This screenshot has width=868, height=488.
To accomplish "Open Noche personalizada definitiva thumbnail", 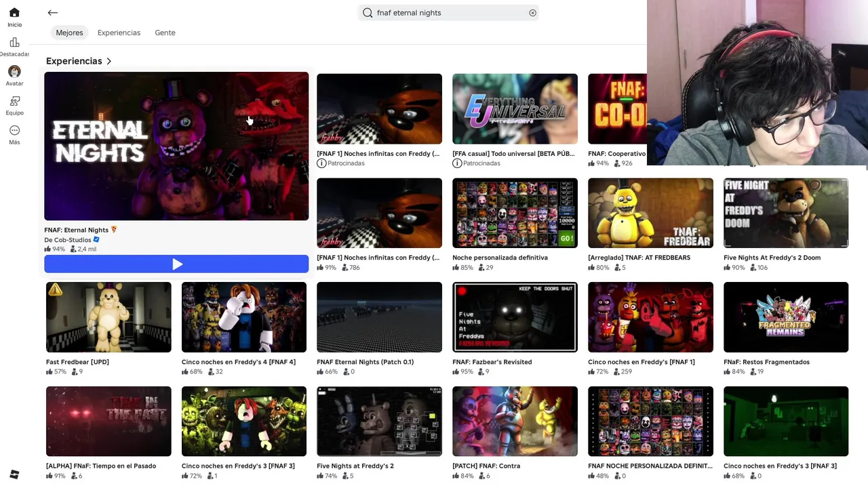I will coord(515,213).
